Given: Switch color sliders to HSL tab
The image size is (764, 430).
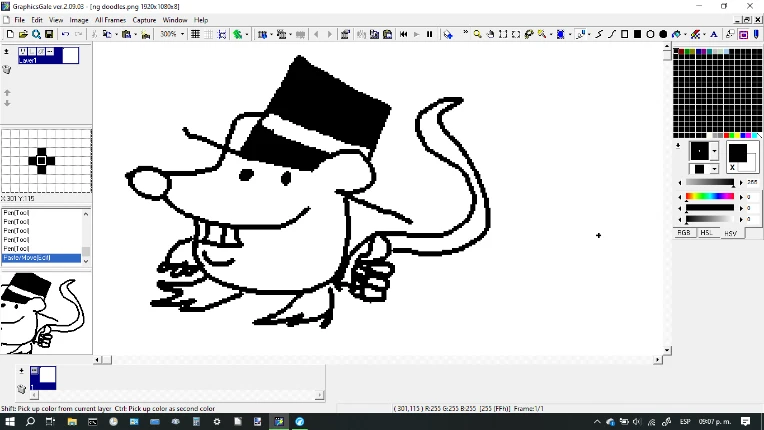Looking at the screenshot, I should (707, 233).
